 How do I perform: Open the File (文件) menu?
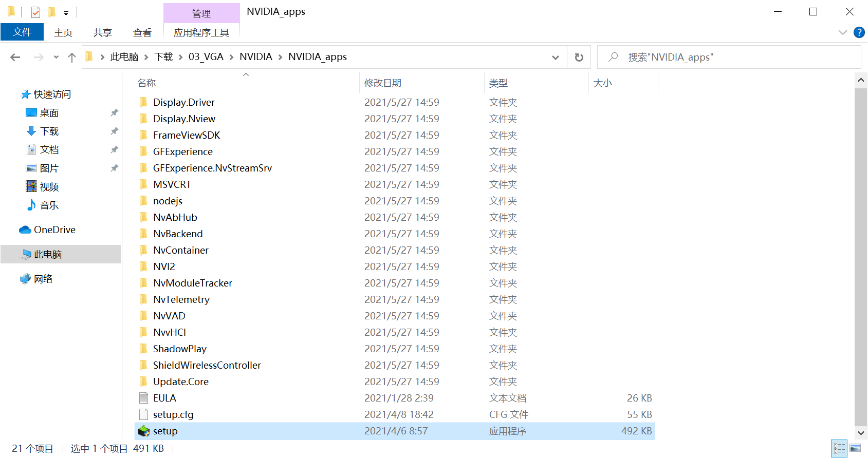click(22, 32)
